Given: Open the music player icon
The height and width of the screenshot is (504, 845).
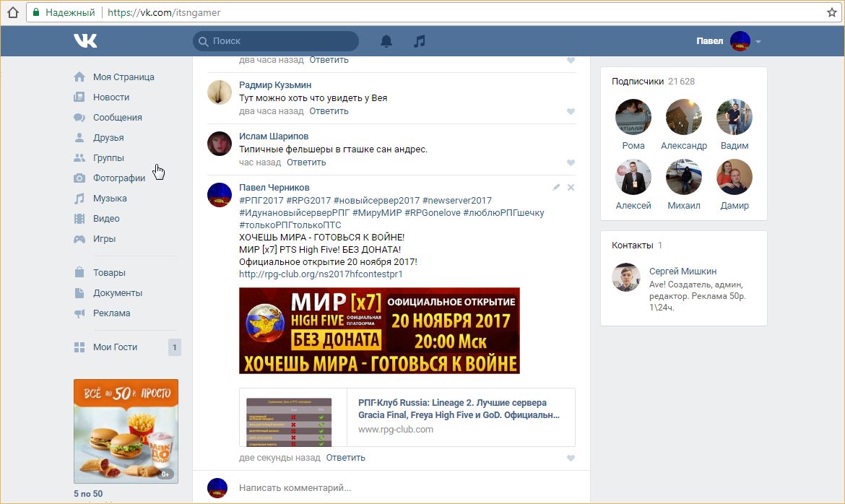Looking at the screenshot, I should tap(419, 41).
